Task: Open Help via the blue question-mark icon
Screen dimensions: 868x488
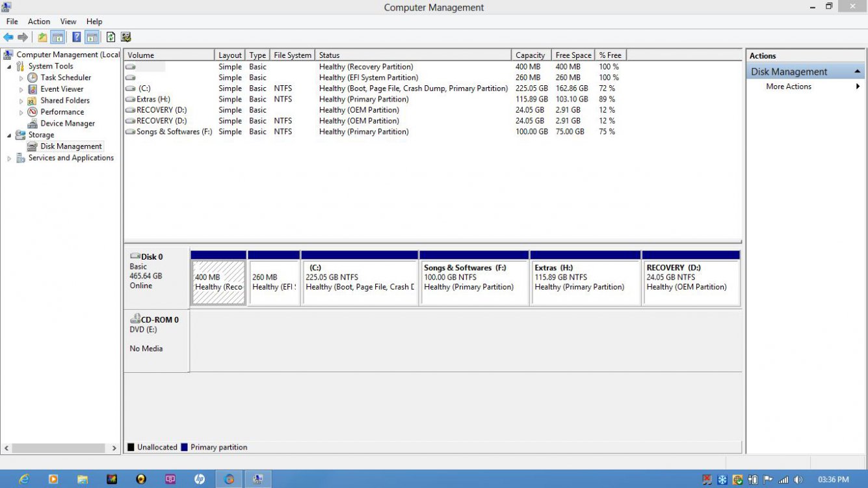Action: 77,37
